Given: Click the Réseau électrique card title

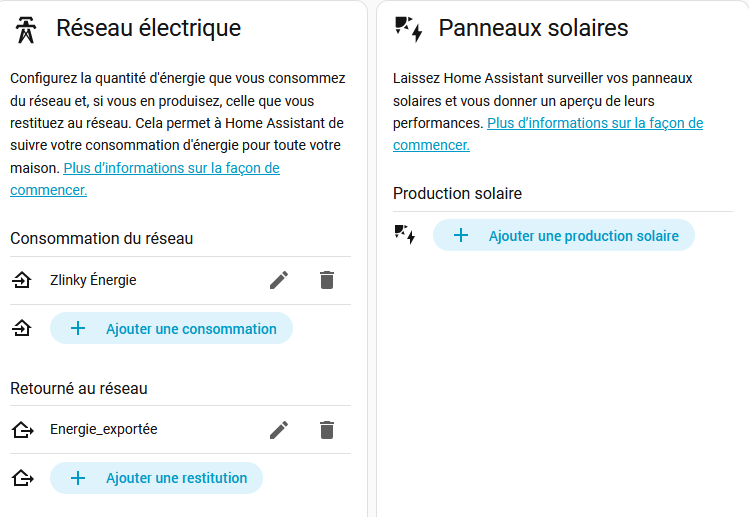Looking at the screenshot, I should (148, 28).
